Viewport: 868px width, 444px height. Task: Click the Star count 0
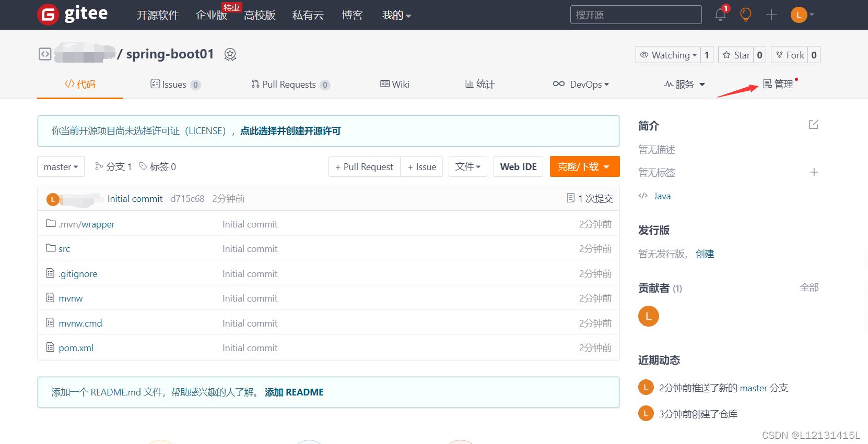[x=759, y=55]
